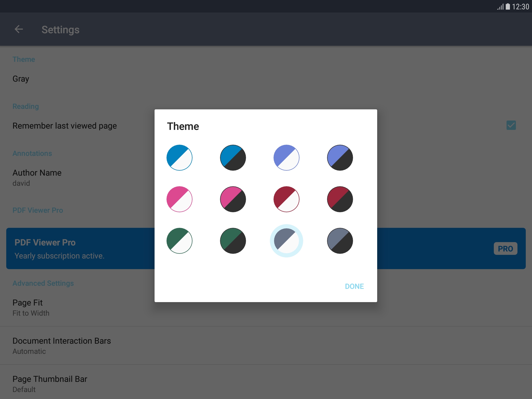Select the dark green theme circle
This screenshot has height=399, width=532.
tap(233, 241)
